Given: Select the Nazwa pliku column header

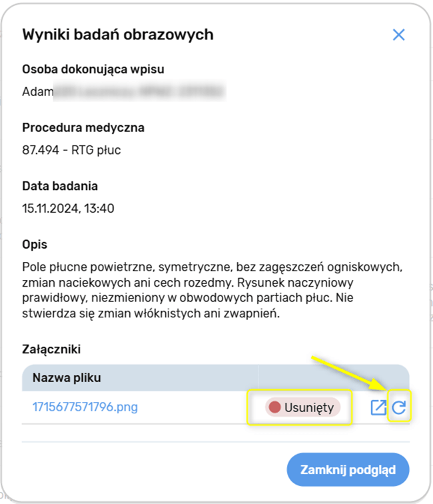Looking at the screenshot, I should [x=66, y=378].
